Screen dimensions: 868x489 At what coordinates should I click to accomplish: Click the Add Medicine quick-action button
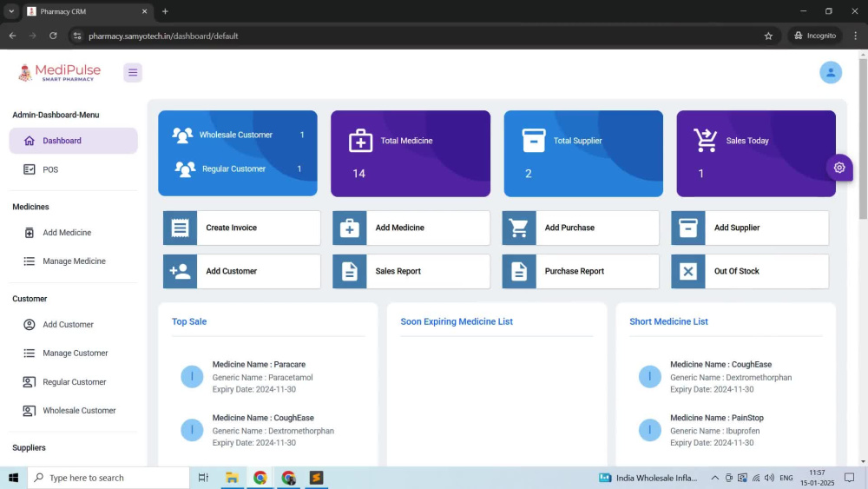click(411, 228)
